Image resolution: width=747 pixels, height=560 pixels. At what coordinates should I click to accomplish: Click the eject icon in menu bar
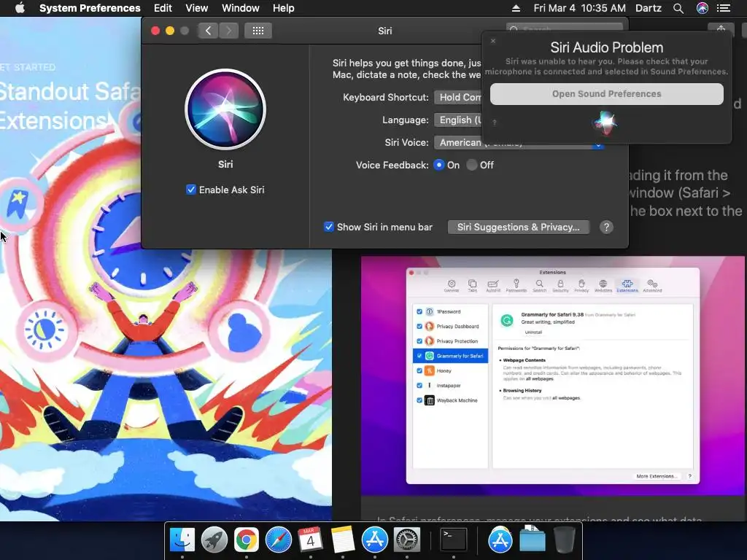click(x=516, y=8)
